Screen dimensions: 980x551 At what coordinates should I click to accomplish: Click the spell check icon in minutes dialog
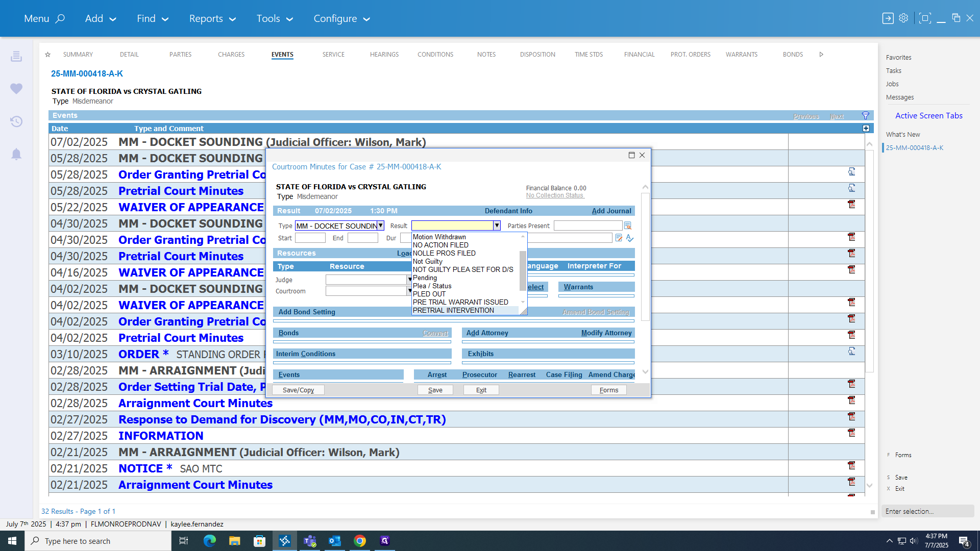click(630, 238)
